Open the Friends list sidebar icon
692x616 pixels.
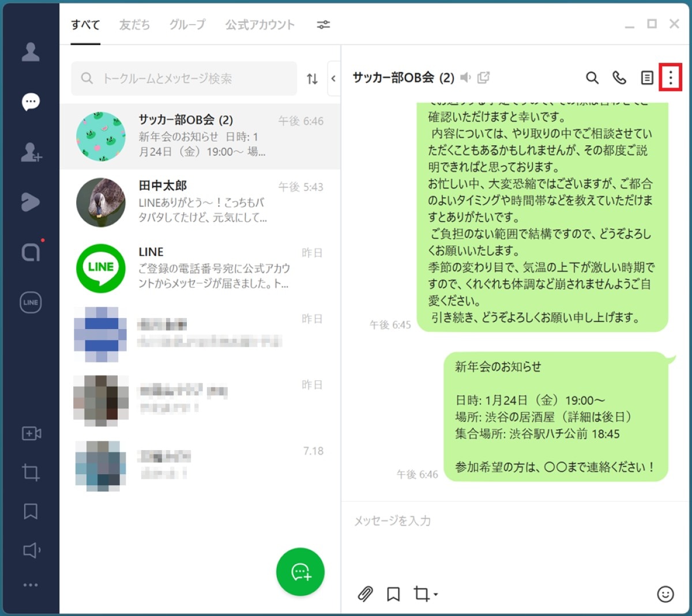pyautogui.click(x=31, y=52)
